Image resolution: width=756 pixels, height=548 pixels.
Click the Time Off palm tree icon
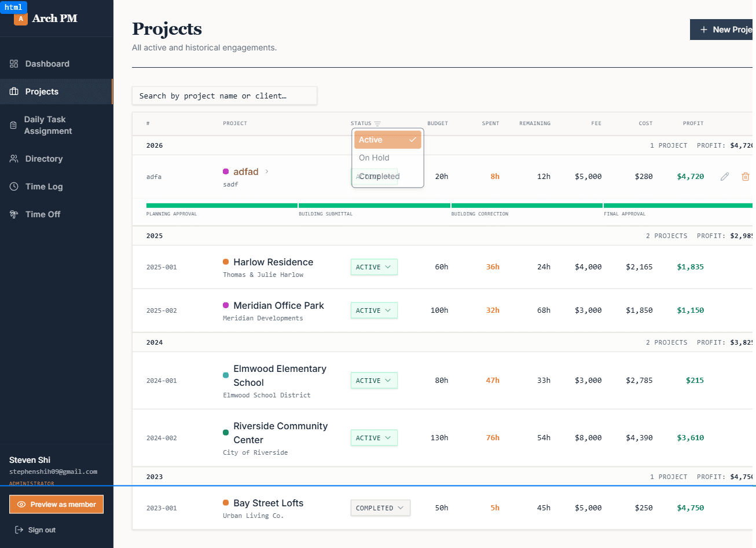click(x=14, y=214)
